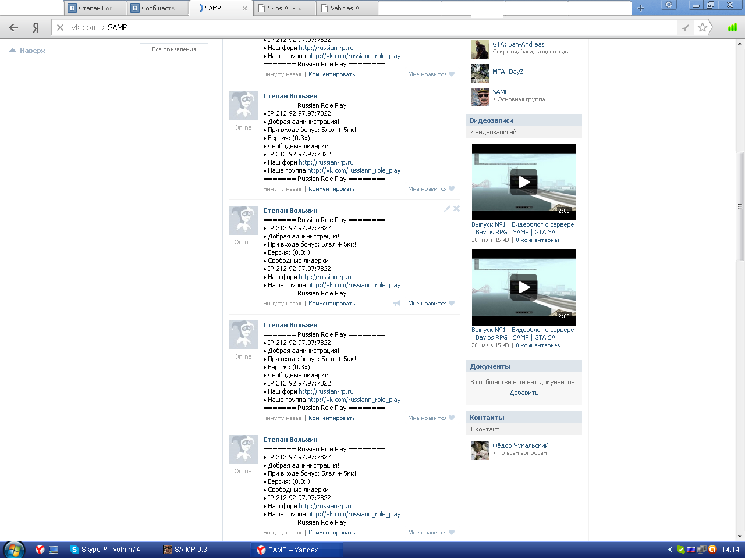The width and height of the screenshot is (745, 560).
Task: Like the bottommost post via Мне нравится
Action: (x=431, y=533)
